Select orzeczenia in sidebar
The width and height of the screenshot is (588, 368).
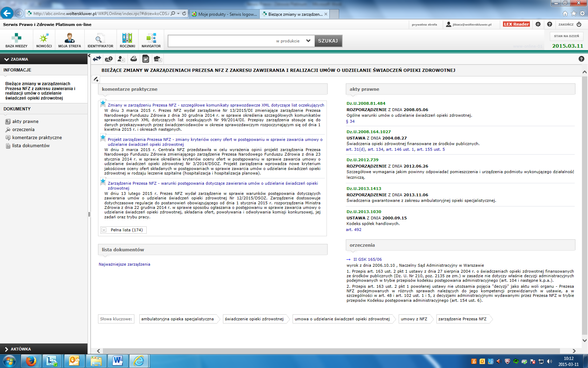(23, 130)
